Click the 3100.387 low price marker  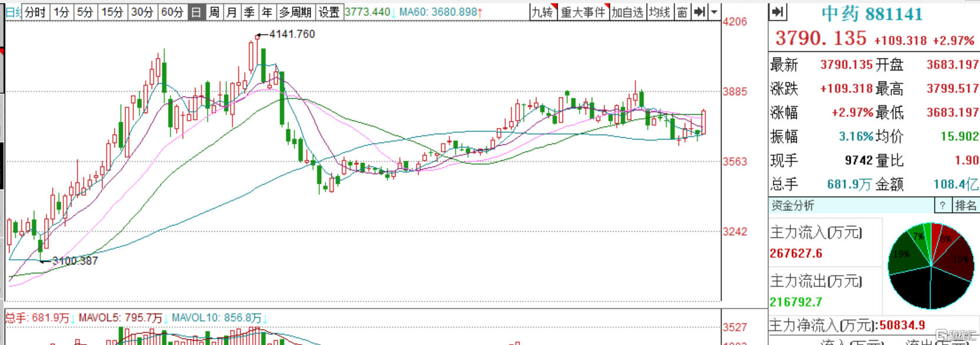(75, 261)
